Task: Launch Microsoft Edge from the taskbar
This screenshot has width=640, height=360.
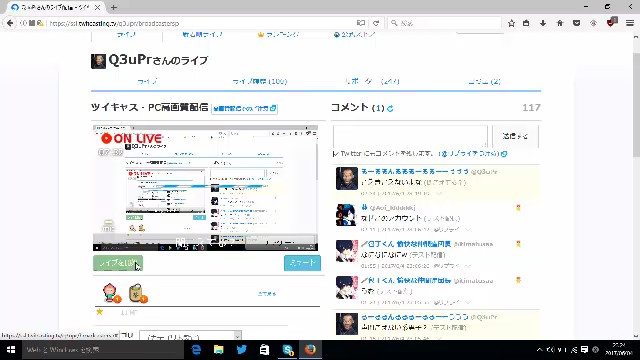Action: [196, 350]
